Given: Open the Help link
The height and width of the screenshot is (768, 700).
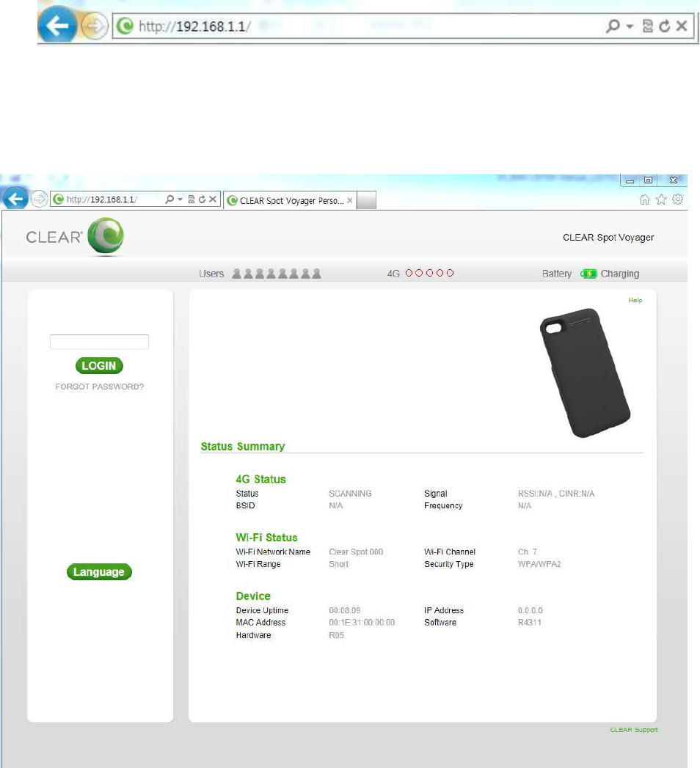Looking at the screenshot, I should click(x=635, y=300).
